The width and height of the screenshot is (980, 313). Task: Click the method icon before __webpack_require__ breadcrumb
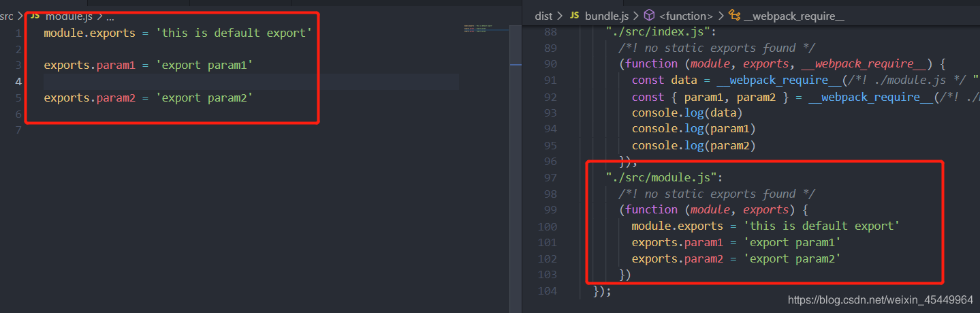tap(734, 15)
